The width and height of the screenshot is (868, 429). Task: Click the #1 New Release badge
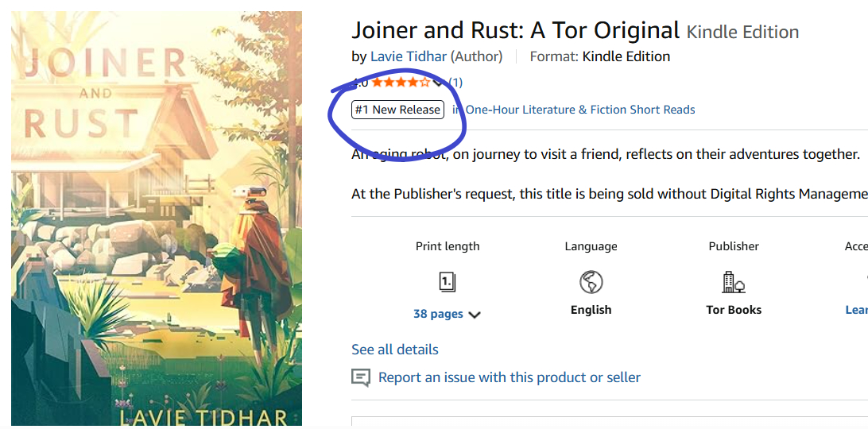397,110
